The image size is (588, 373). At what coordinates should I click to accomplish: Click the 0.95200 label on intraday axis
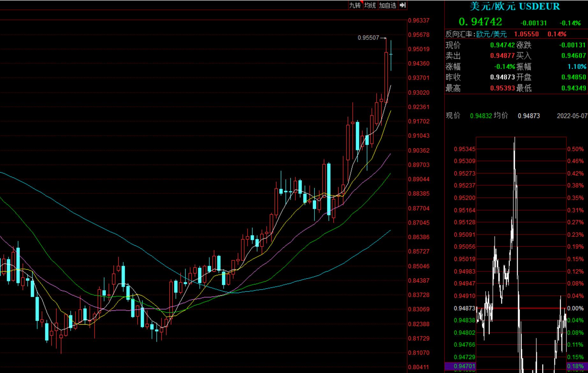[465, 198]
